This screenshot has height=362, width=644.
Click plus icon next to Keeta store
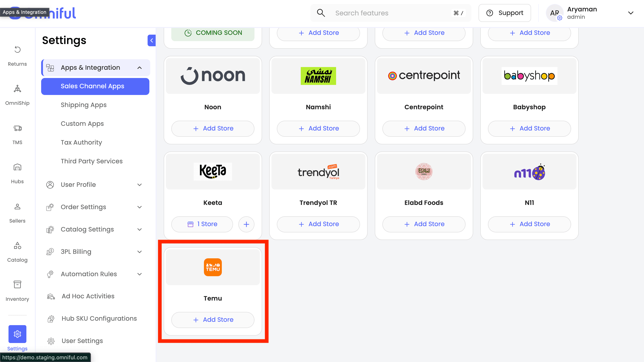246,224
